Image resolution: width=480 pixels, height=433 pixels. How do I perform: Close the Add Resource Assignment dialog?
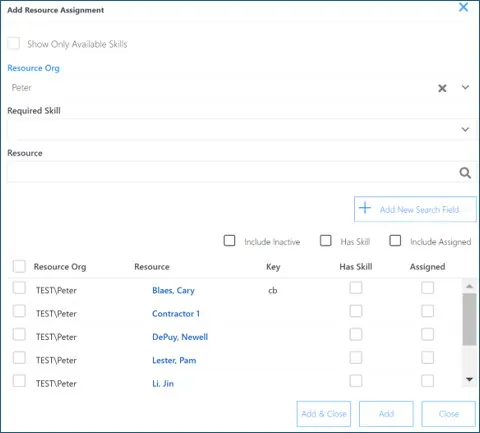pyautogui.click(x=463, y=7)
